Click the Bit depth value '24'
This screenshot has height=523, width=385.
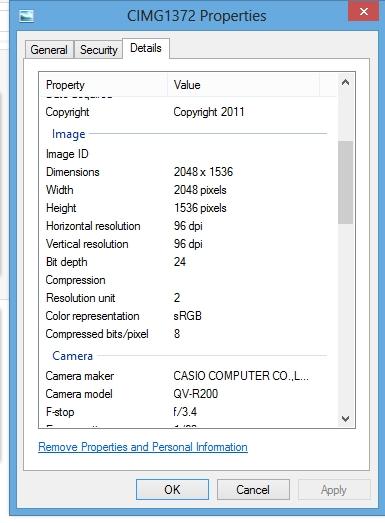[179, 262]
